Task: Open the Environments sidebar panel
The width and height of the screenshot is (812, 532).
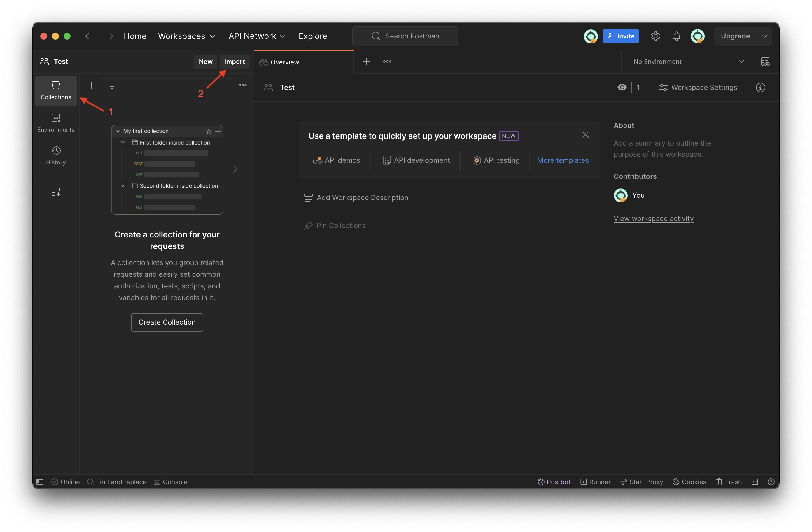Action: pos(56,123)
